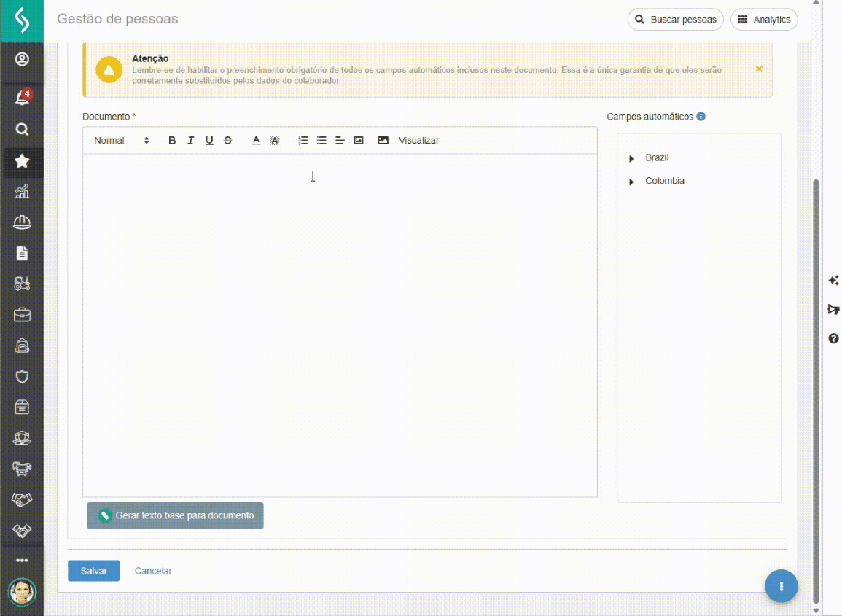Click the Campos automáticos info icon

coord(701,117)
